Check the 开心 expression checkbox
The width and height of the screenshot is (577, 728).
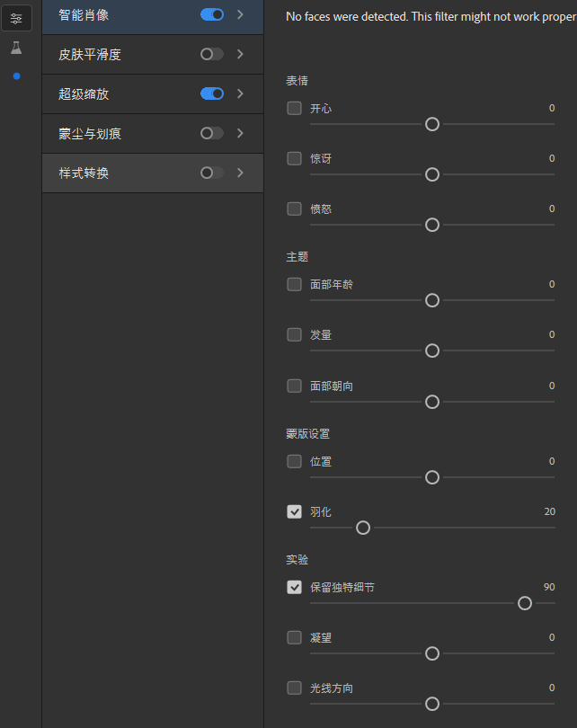click(x=294, y=109)
